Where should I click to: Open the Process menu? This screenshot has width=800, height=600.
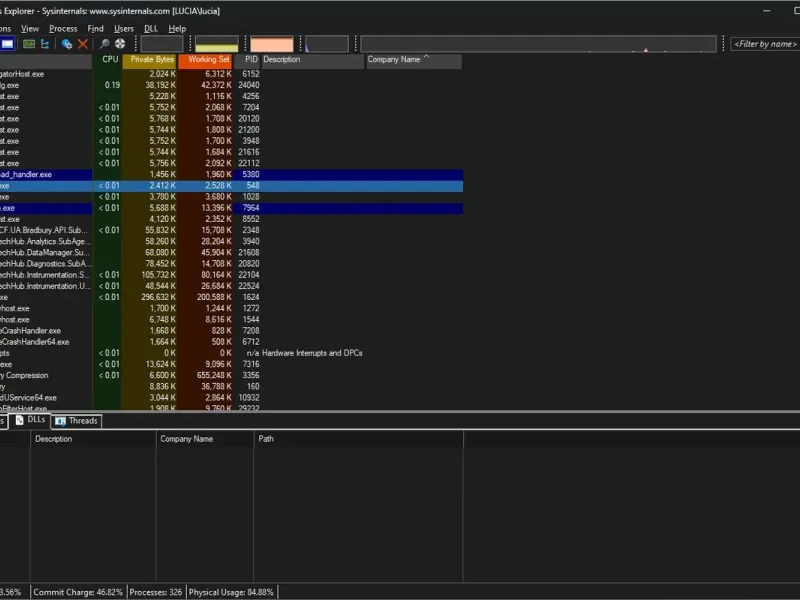pyautogui.click(x=63, y=29)
